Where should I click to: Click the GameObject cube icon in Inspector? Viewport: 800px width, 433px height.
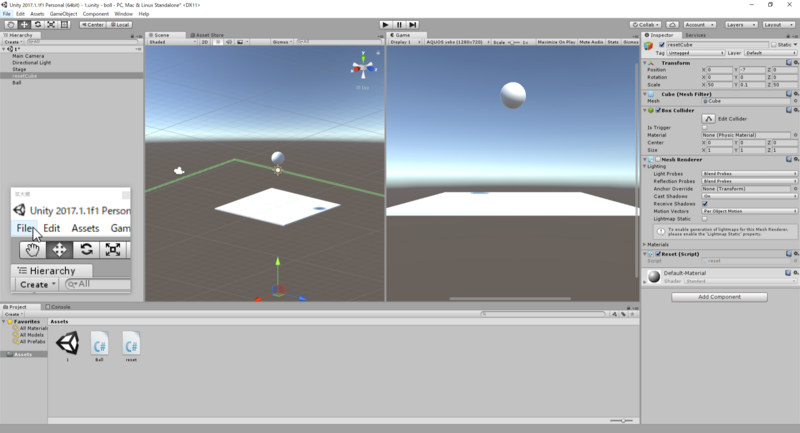click(648, 46)
